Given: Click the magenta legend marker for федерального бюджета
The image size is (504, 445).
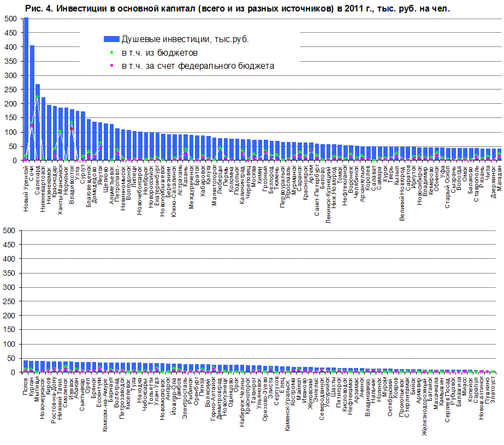Looking at the screenshot, I should pyautogui.click(x=111, y=66).
